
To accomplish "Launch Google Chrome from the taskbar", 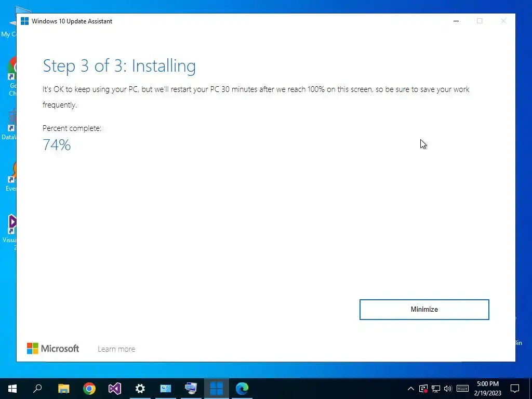I will (x=89, y=389).
